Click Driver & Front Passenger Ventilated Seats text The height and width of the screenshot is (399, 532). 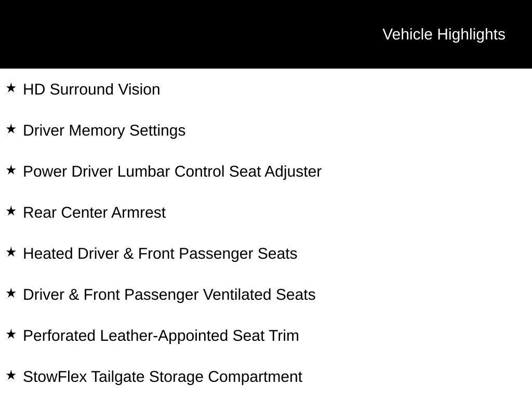coord(169,295)
